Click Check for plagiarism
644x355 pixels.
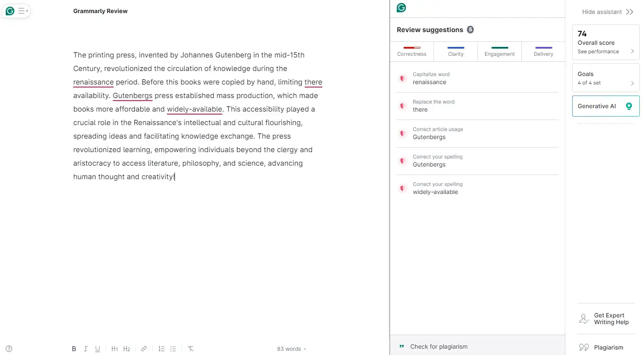439,347
